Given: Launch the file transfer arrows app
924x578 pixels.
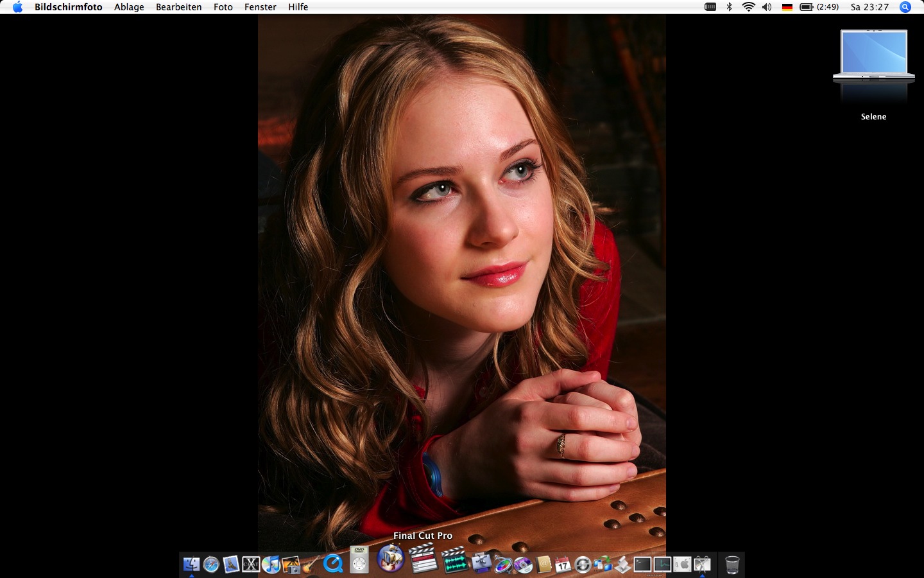Looking at the screenshot, I should (603, 565).
